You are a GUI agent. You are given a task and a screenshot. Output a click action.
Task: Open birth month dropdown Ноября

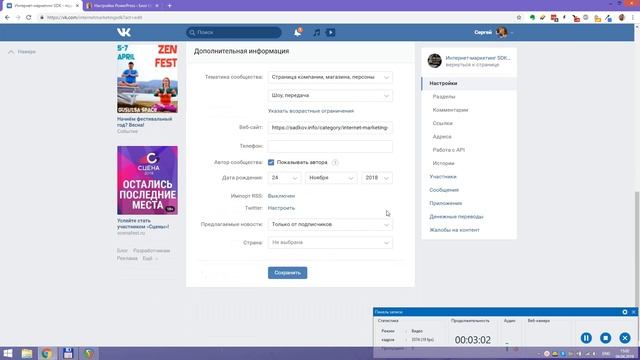(331, 178)
